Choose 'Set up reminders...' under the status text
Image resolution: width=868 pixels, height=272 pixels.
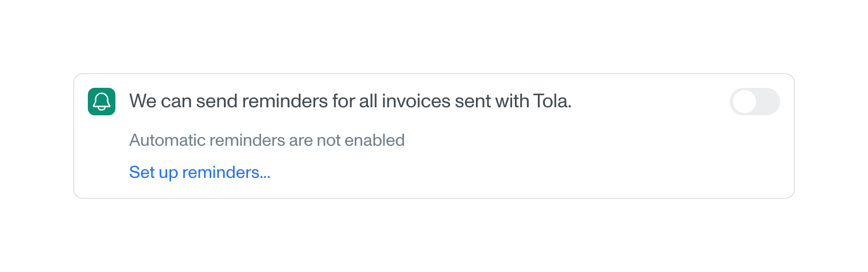click(200, 172)
